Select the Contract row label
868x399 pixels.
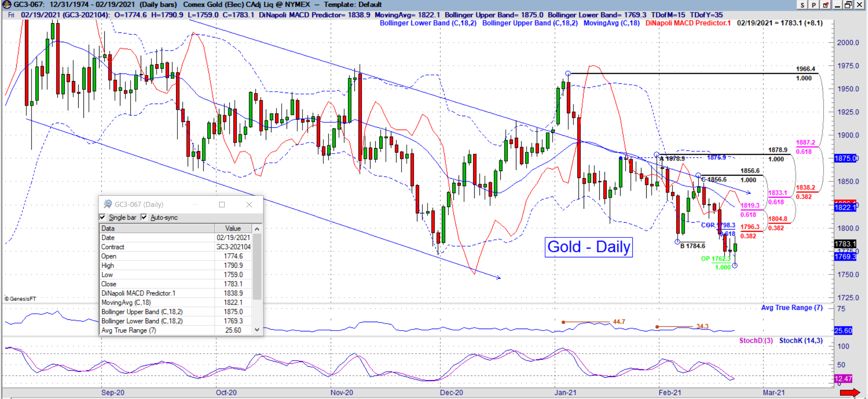click(x=113, y=247)
